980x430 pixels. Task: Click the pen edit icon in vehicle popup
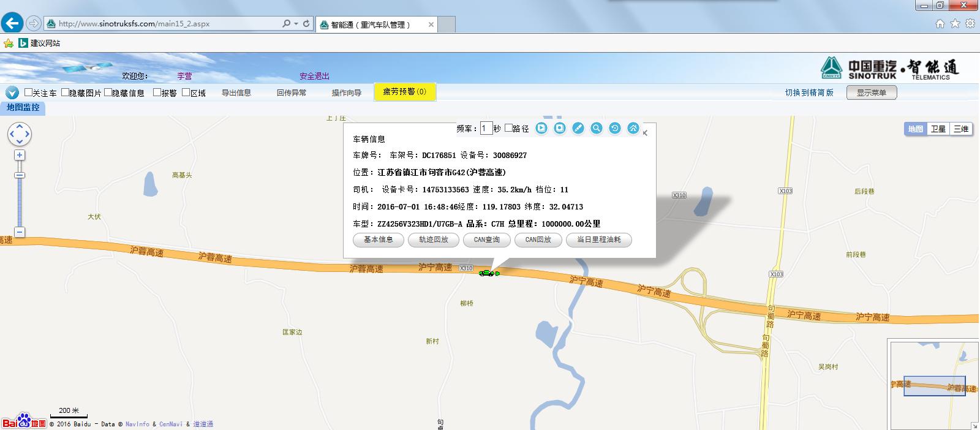tap(578, 128)
